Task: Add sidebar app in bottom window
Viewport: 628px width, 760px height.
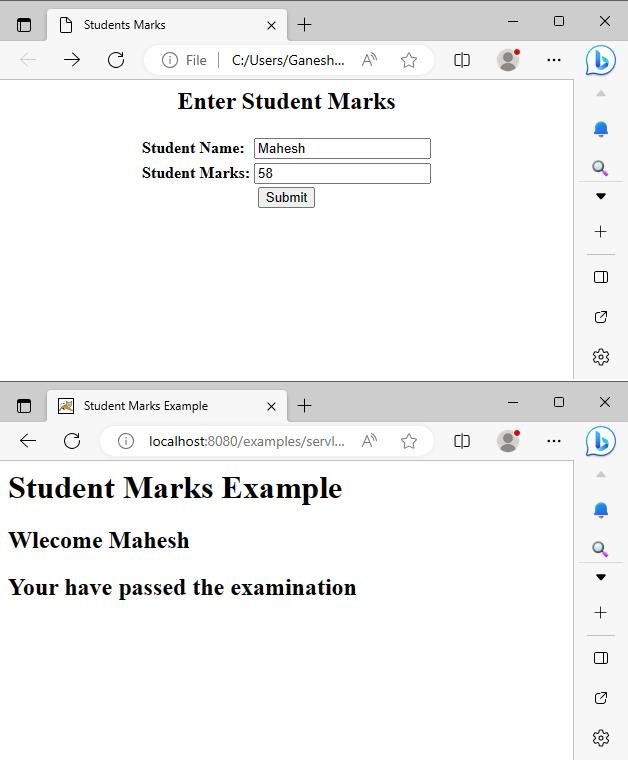Action: 600,612
